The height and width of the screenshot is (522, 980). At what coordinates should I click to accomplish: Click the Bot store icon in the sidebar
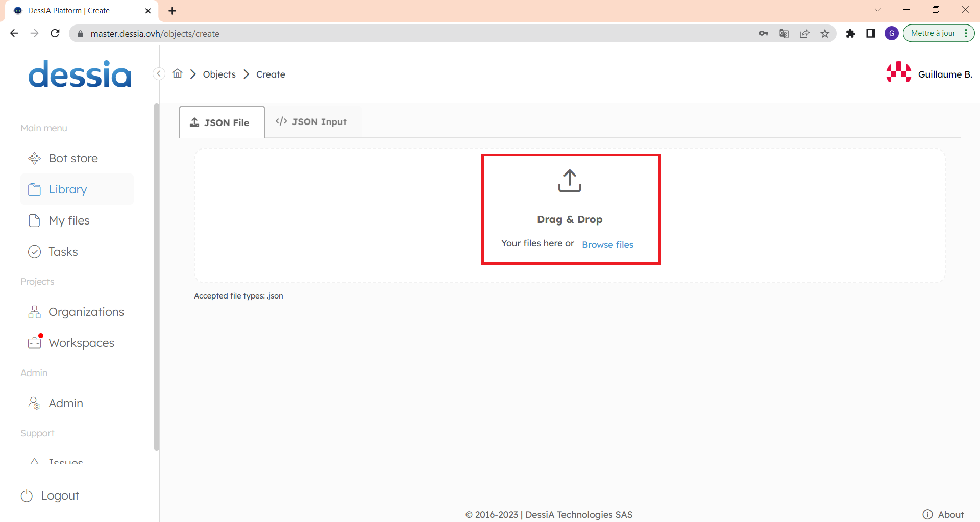pos(34,158)
